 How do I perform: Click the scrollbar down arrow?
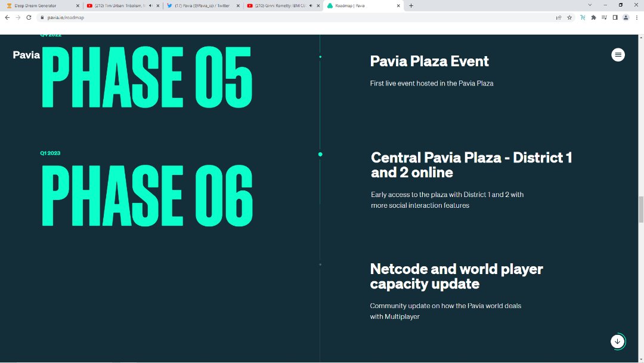(x=640, y=359)
